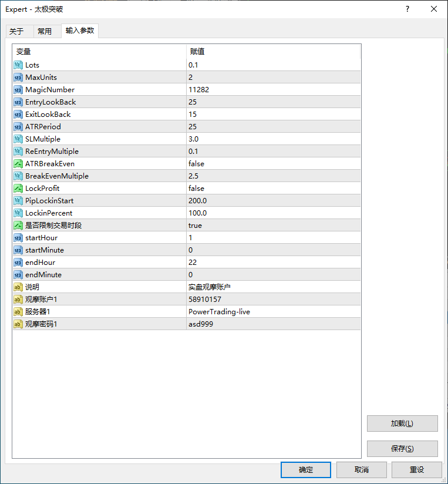Edit the password value asd999
448x484 pixels.
click(x=274, y=324)
